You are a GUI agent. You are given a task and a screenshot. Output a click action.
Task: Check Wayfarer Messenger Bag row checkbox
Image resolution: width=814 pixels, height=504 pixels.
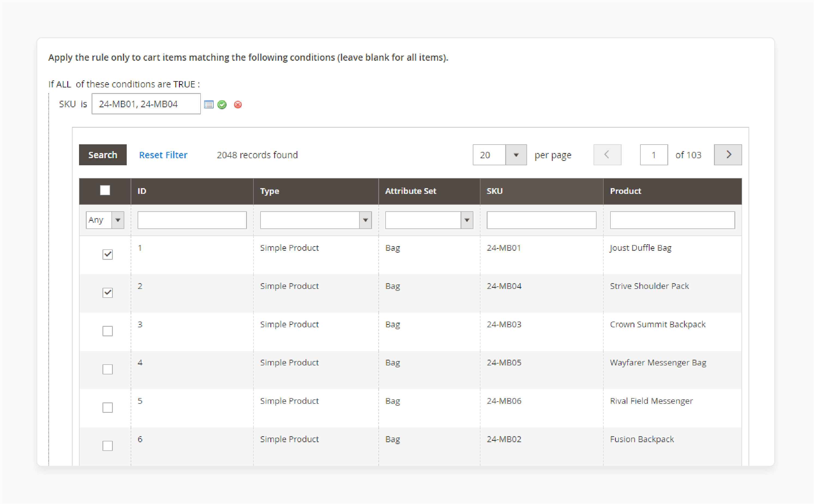[x=107, y=369]
